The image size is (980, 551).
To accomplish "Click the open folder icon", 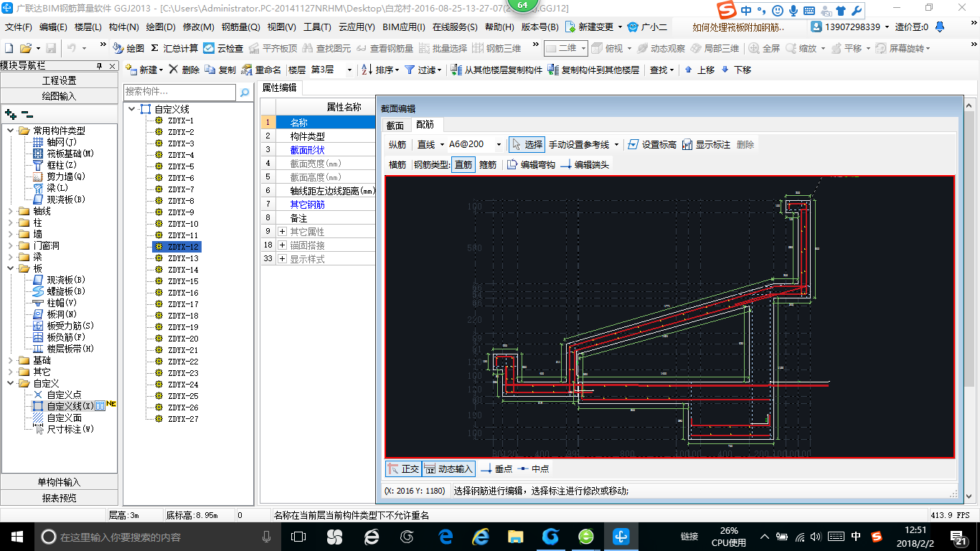I will [x=26, y=48].
